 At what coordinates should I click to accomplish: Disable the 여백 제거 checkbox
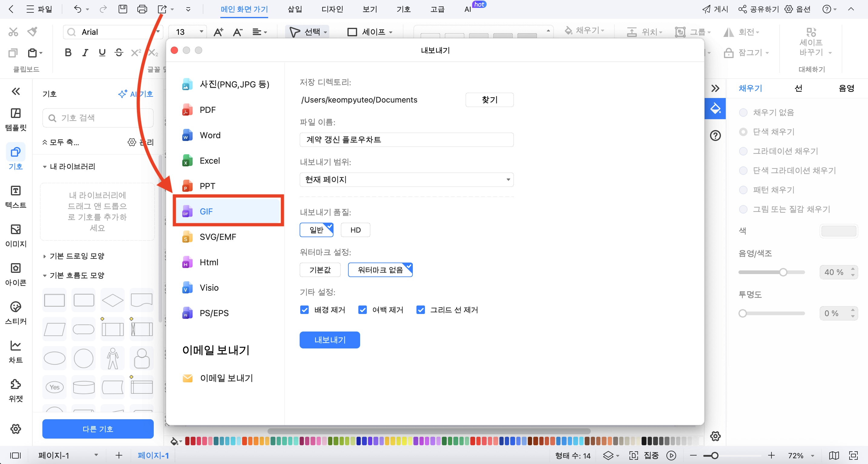(x=363, y=310)
